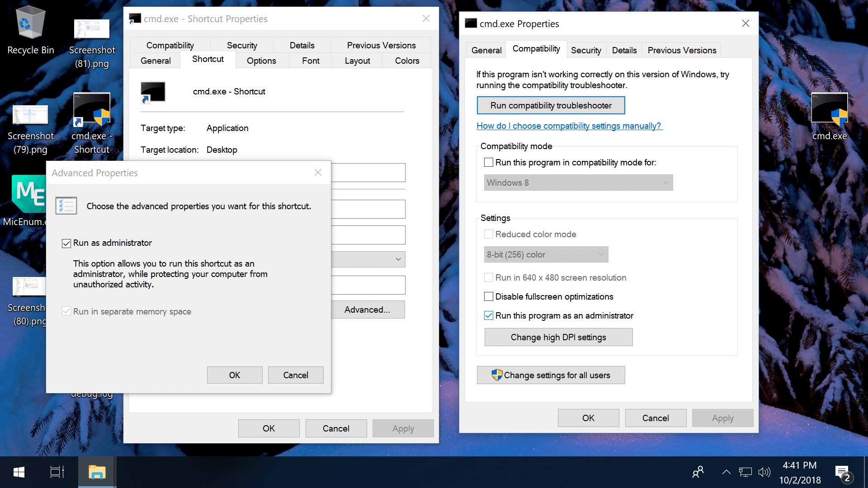Click Run compatibility troubleshooter button
The height and width of the screenshot is (488, 868).
551,105
